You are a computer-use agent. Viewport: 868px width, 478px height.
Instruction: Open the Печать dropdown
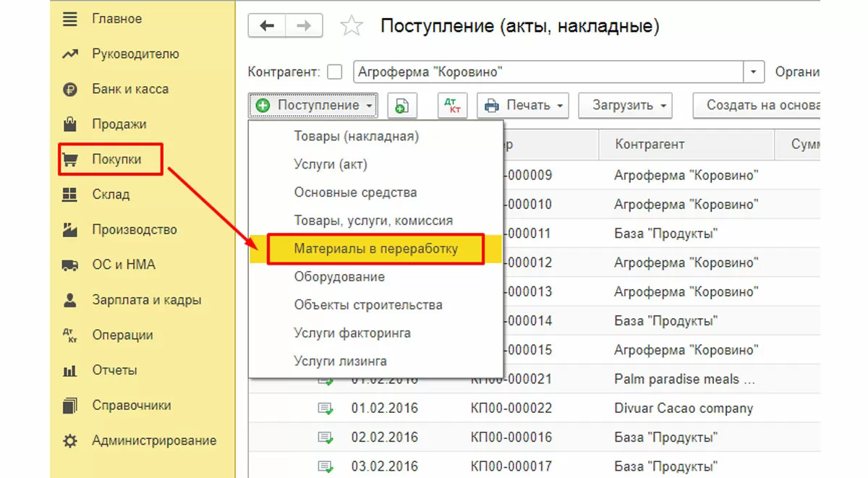coord(523,106)
